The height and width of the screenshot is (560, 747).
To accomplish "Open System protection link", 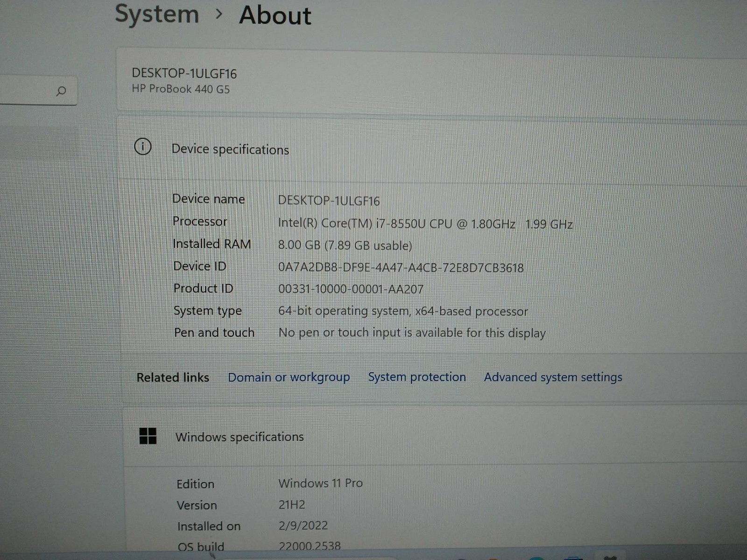I will tap(417, 377).
